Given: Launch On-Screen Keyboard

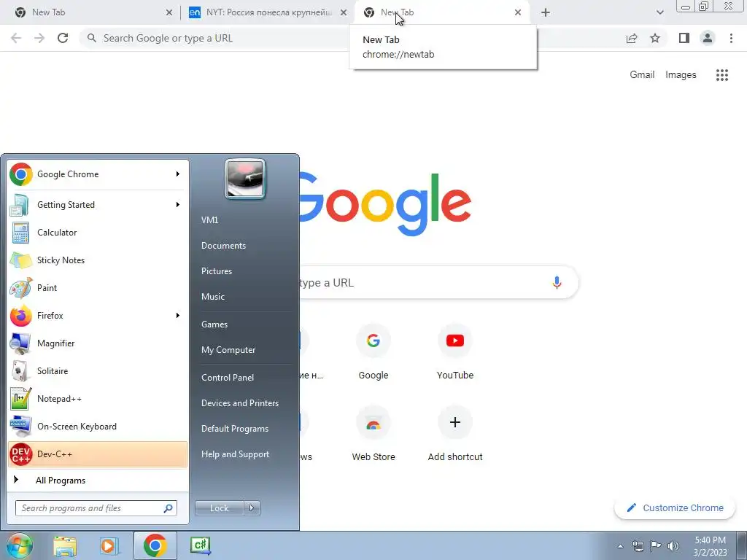Looking at the screenshot, I should pyautogui.click(x=98, y=426).
